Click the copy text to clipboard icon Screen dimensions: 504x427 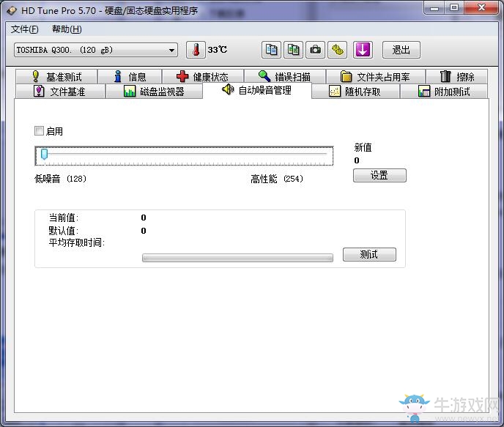(x=271, y=50)
